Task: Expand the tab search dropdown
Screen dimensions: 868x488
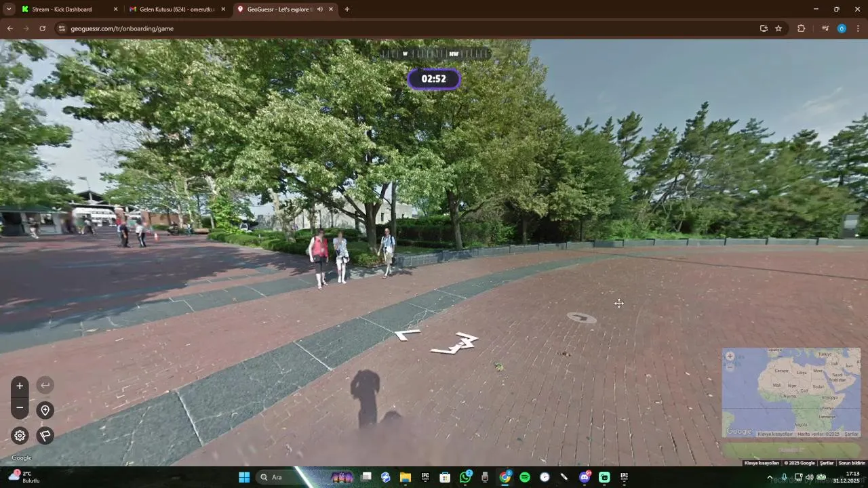Action: click(9, 9)
